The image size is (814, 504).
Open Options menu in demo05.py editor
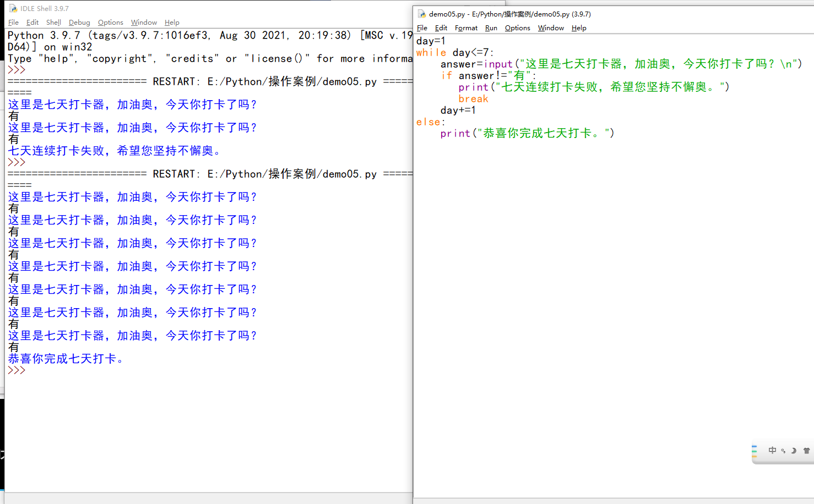pos(518,28)
